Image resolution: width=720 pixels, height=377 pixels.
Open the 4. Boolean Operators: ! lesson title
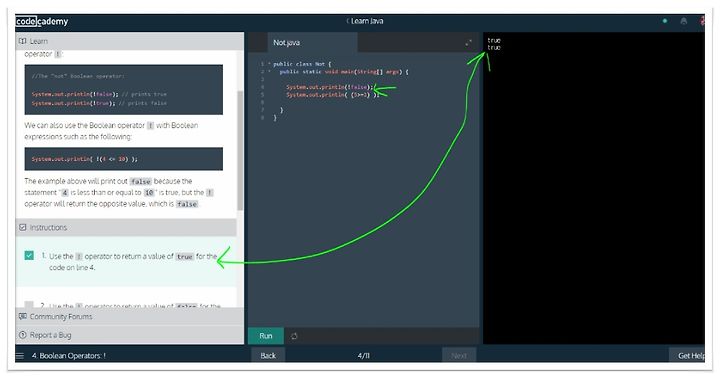(x=69, y=356)
